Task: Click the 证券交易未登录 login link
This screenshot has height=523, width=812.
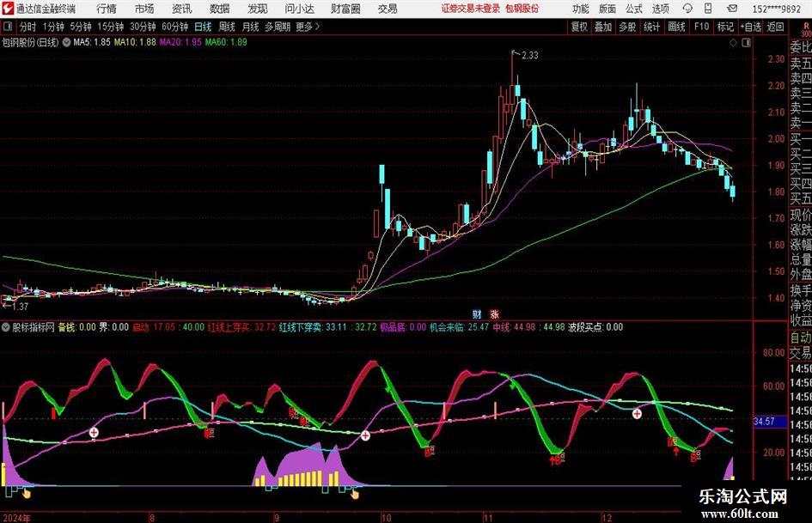Action: point(471,9)
